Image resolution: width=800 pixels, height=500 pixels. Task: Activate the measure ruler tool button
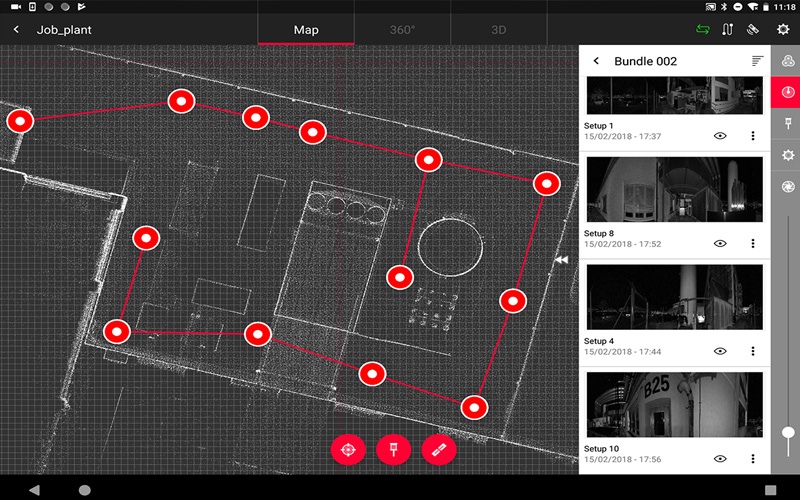tap(439, 450)
